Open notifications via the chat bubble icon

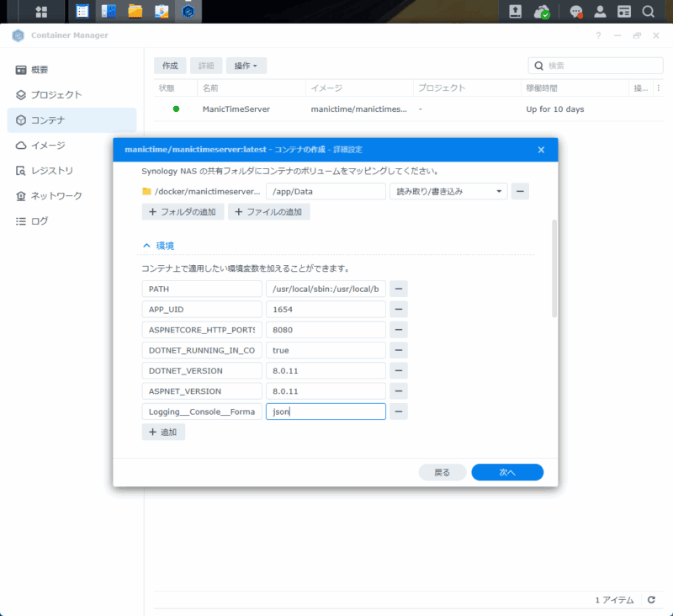(x=575, y=13)
